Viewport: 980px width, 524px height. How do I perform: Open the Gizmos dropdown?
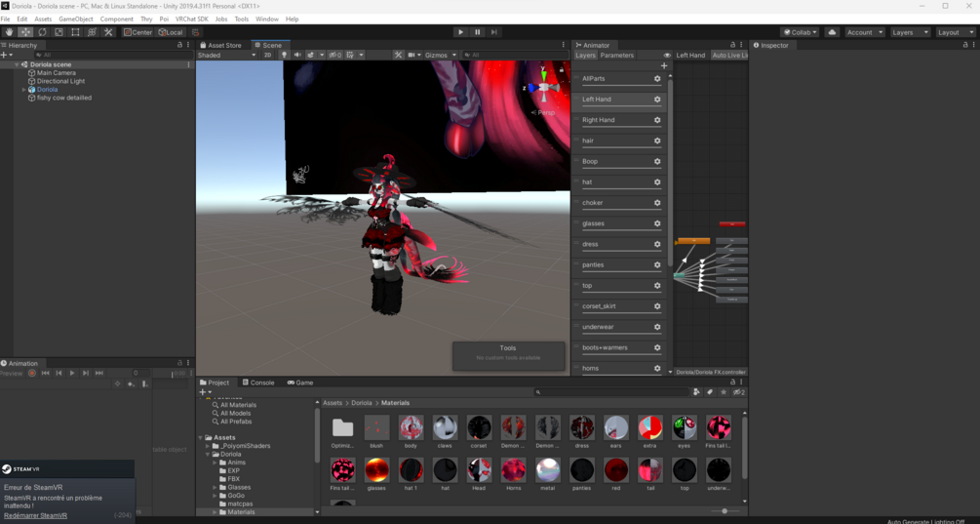[441, 55]
